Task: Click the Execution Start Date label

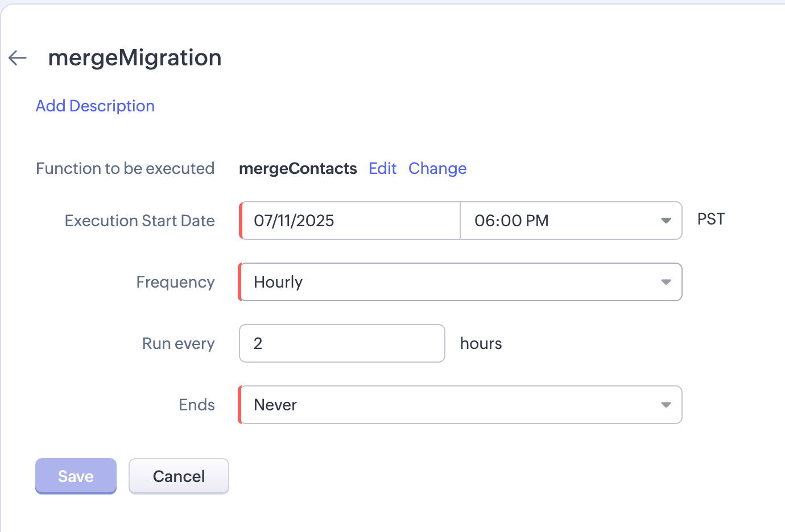Action: 139,221
